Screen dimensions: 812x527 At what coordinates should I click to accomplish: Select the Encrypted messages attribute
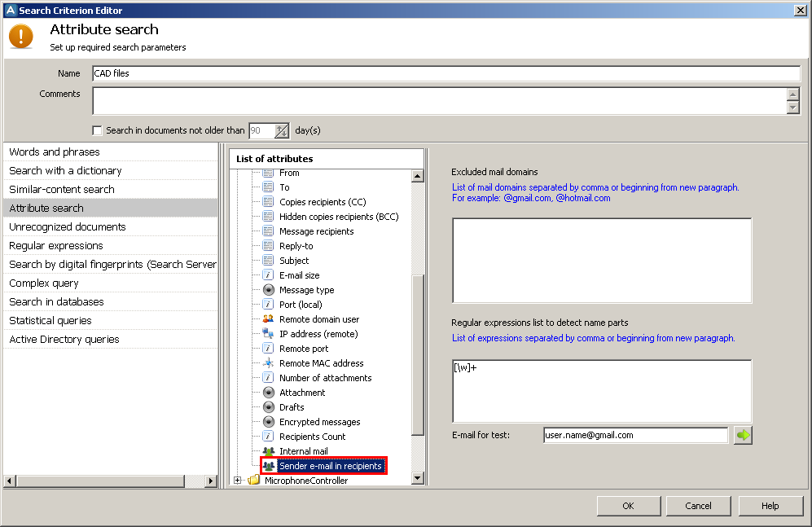coord(319,422)
